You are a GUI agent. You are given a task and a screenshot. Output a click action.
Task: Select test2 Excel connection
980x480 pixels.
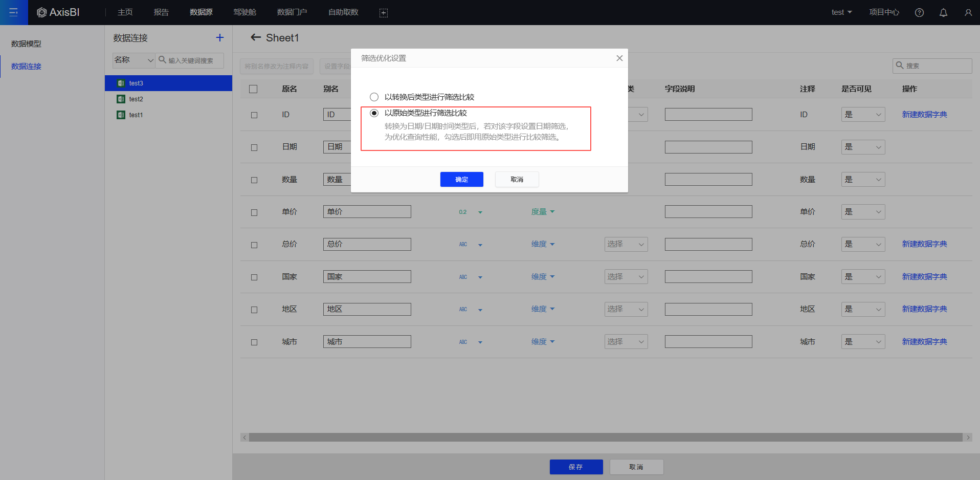pyautogui.click(x=136, y=99)
